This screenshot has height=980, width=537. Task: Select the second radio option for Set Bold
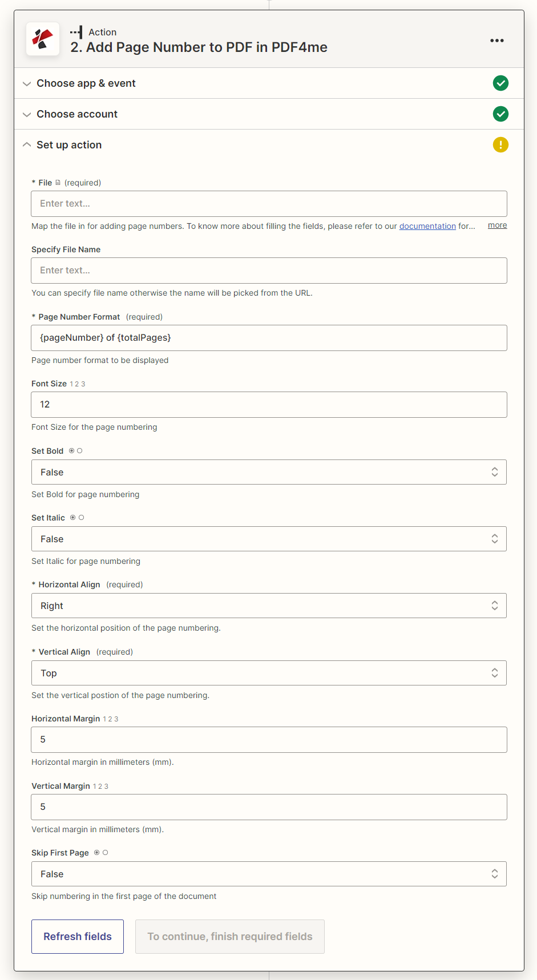(x=81, y=450)
